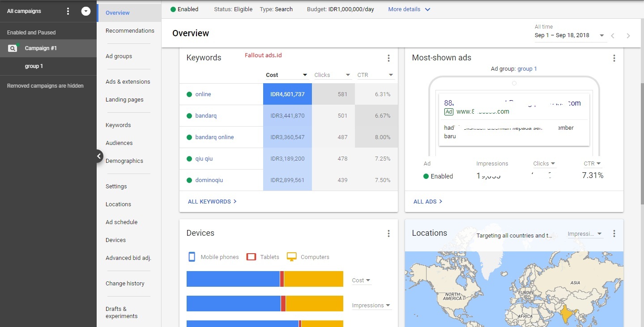
Task: Open the Keywords page in navigation
Action: (118, 125)
